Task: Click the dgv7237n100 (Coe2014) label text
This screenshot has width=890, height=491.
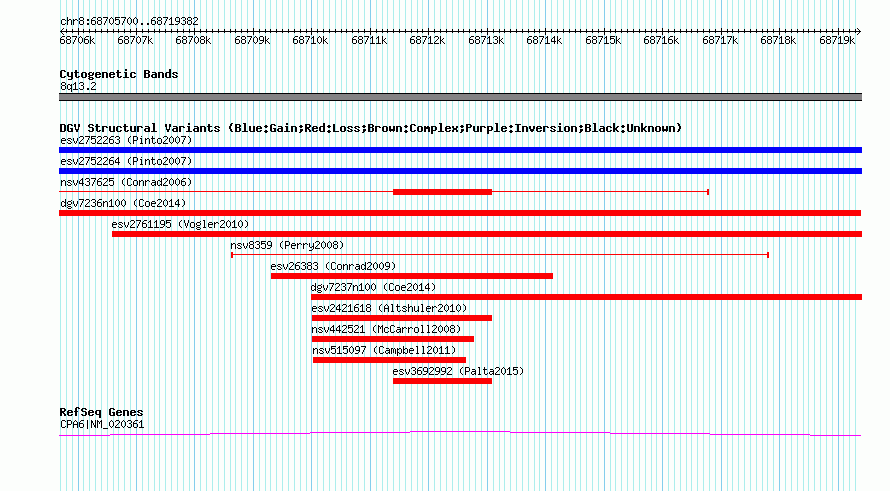Action: (x=373, y=287)
